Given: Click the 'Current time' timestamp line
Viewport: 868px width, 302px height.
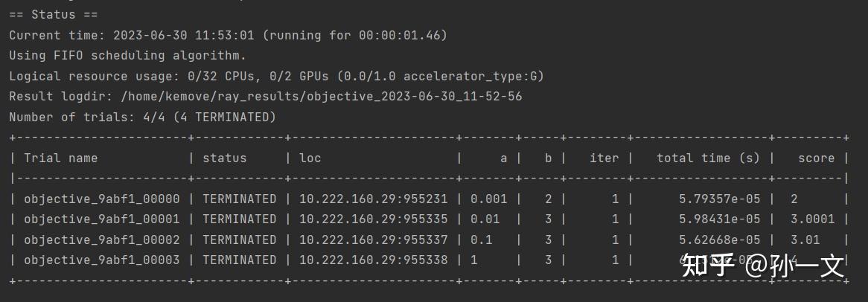Looking at the screenshot, I should (228, 35).
